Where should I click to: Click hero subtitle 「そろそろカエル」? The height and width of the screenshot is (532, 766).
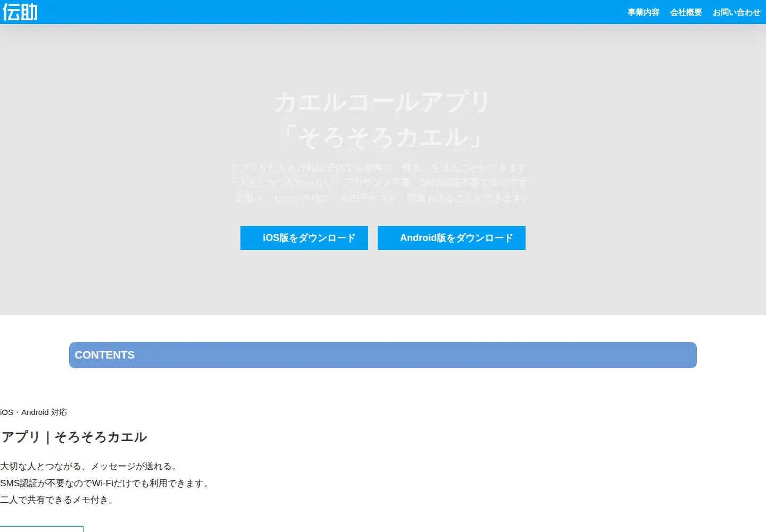tap(382, 137)
